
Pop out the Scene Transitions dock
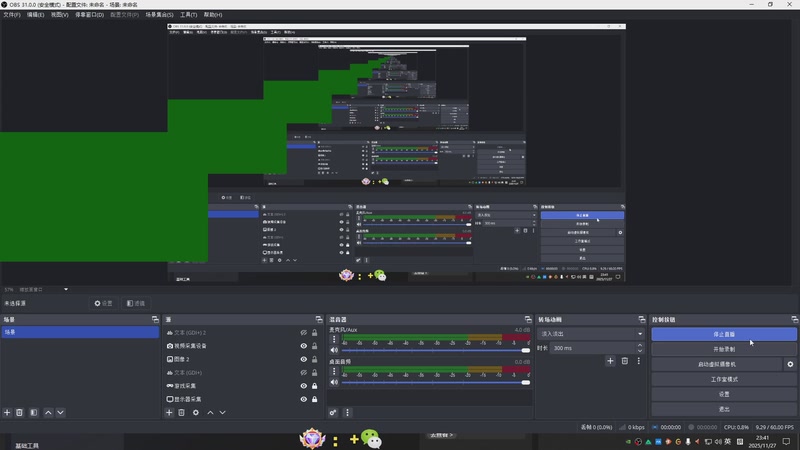click(x=642, y=319)
